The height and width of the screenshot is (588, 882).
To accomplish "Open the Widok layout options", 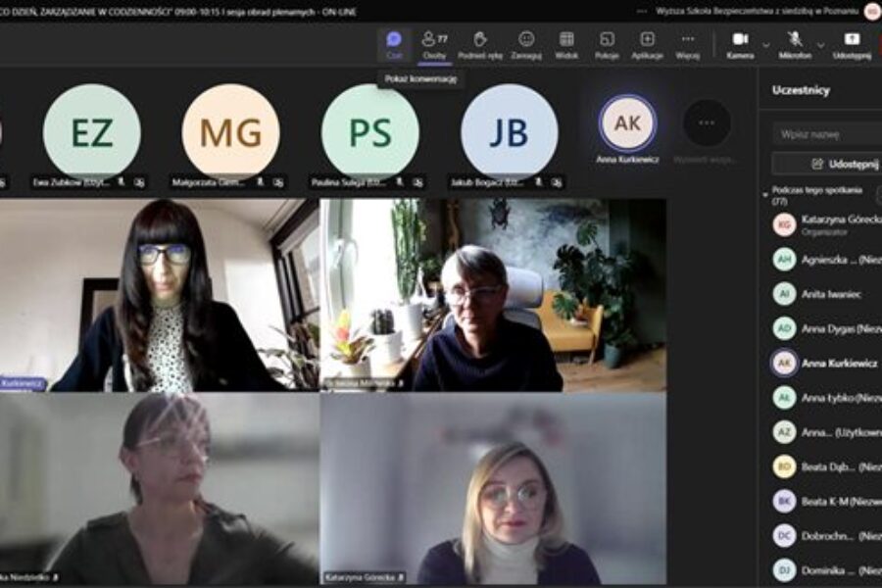I will click(566, 45).
